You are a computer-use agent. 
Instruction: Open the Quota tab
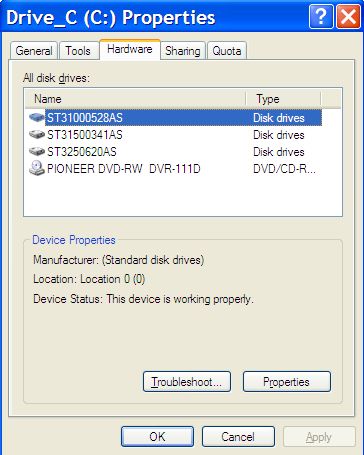(227, 51)
